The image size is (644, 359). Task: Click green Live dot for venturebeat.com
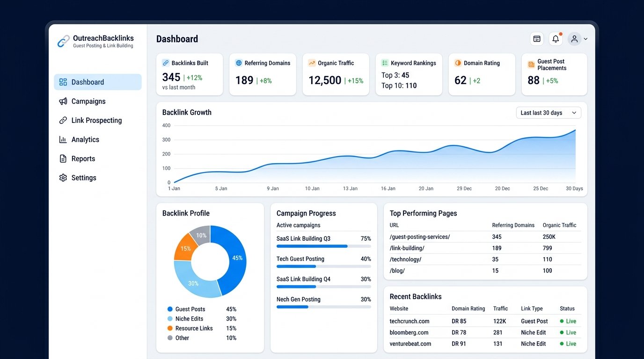(x=562, y=344)
